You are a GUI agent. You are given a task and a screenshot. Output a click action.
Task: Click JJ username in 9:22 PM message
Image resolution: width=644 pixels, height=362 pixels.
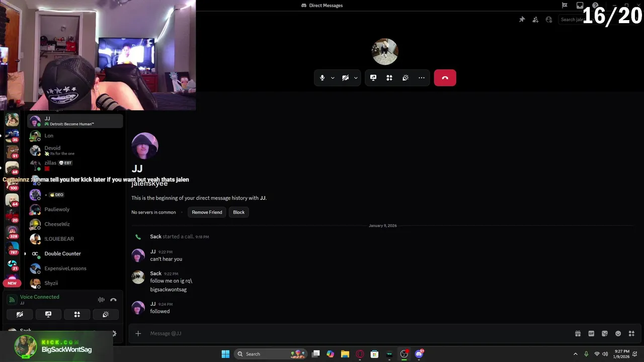point(152,251)
